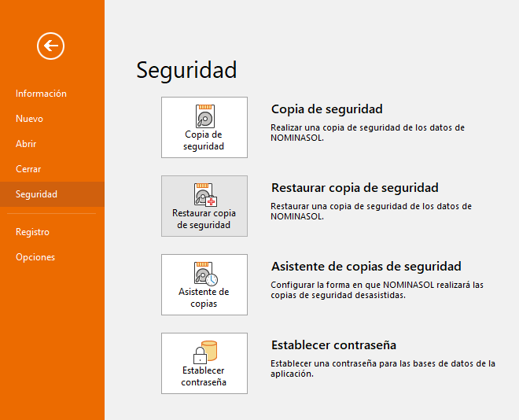This screenshot has height=420, width=519.
Task: Launch the Asistente de copias button
Action: coord(204,285)
